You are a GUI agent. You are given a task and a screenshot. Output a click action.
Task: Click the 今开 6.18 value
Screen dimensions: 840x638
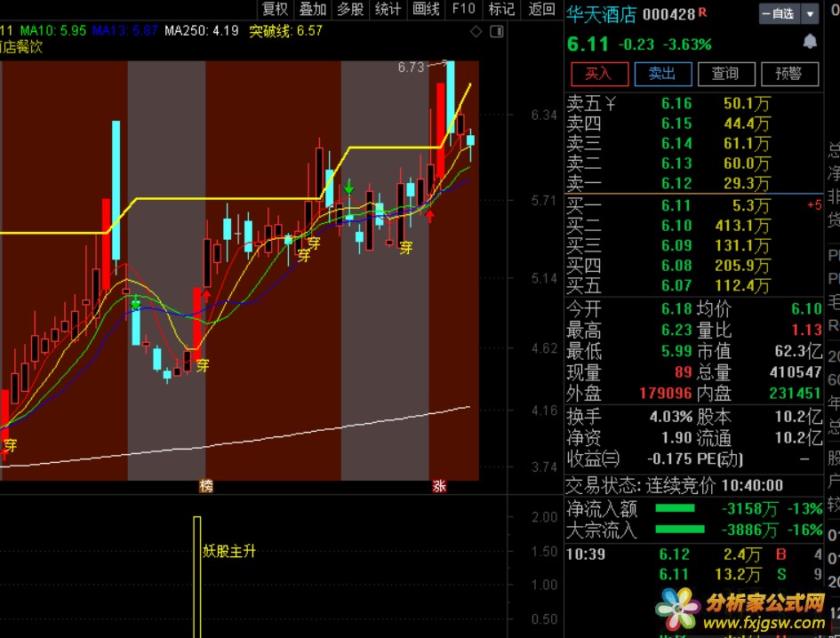point(676,308)
